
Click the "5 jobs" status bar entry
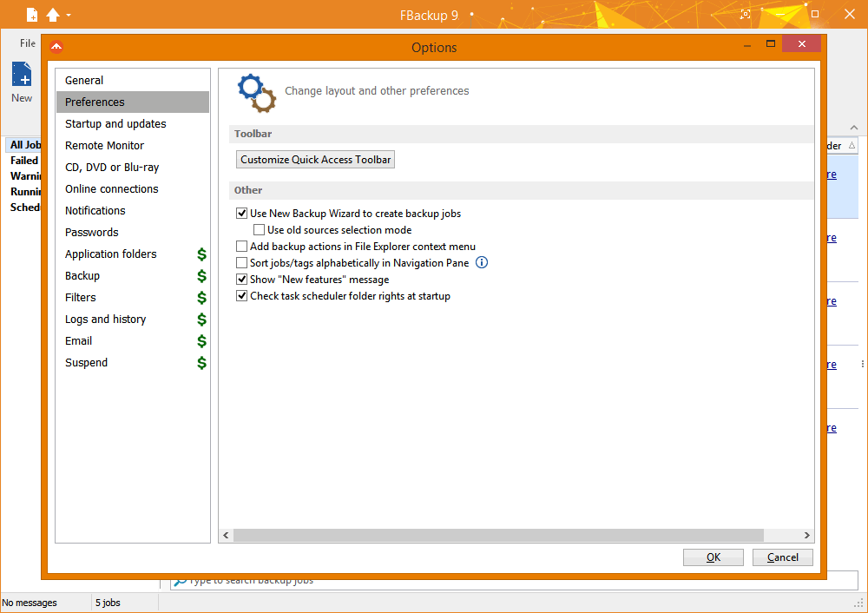click(108, 603)
